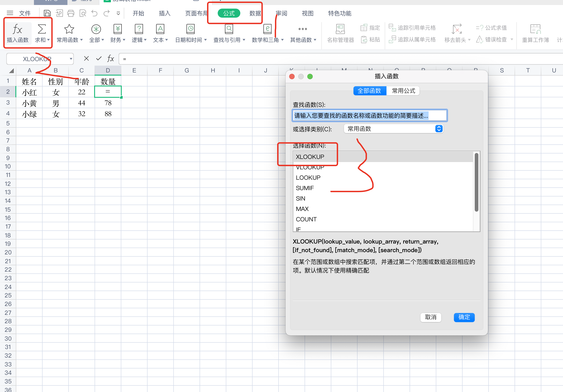Open the Name Manager (名称管理器) icon
Screen dimensions: 563x392
(340, 29)
